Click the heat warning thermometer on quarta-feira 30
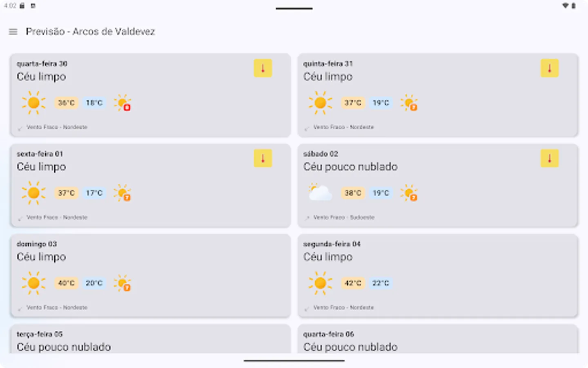Screen dimensions: 588x368 click(263, 68)
